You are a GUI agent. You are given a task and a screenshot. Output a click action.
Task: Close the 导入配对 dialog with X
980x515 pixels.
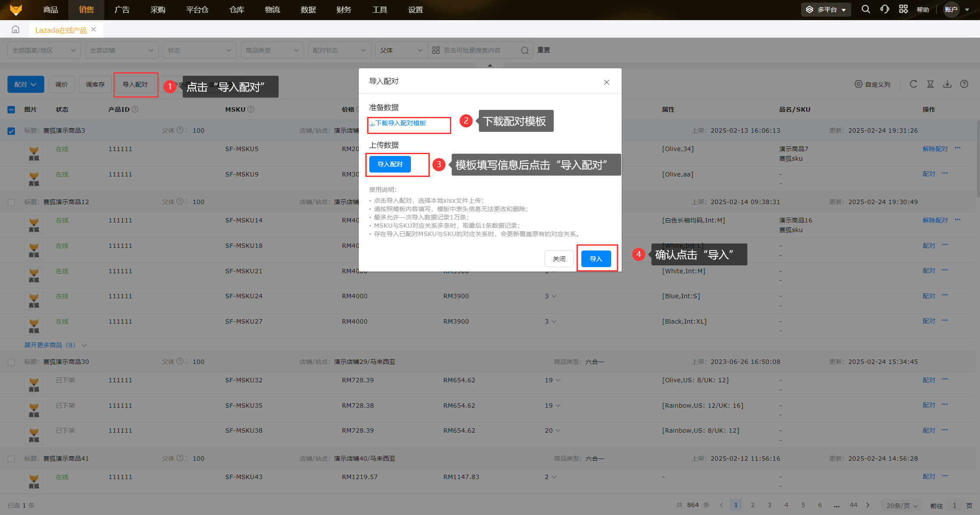(606, 82)
